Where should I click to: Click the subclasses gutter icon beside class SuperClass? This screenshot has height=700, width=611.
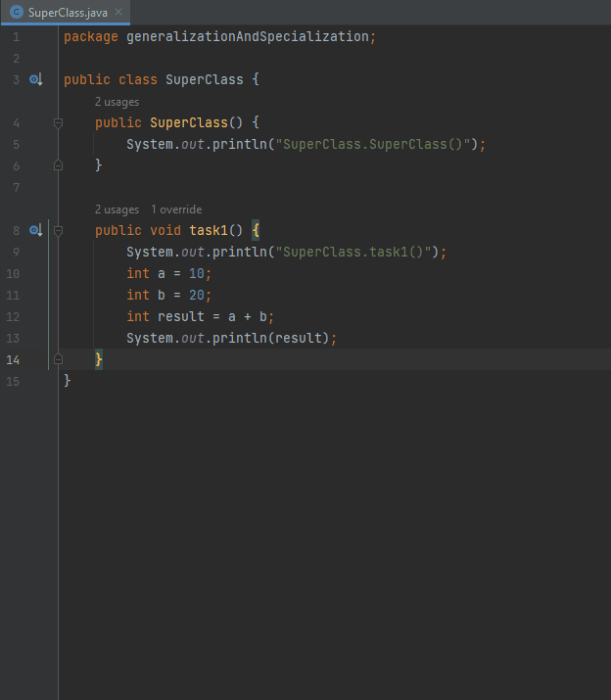pos(35,79)
